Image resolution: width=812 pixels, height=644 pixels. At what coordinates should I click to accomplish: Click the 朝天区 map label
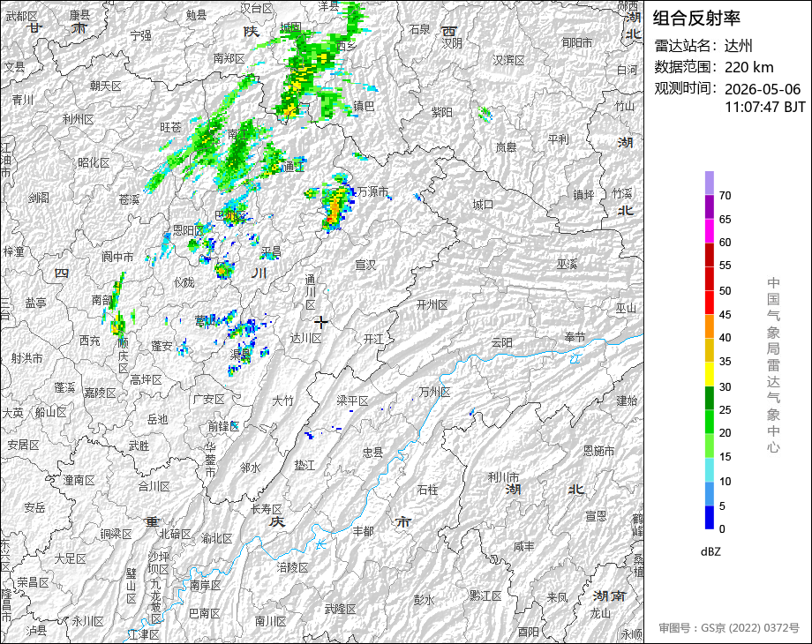tap(105, 86)
